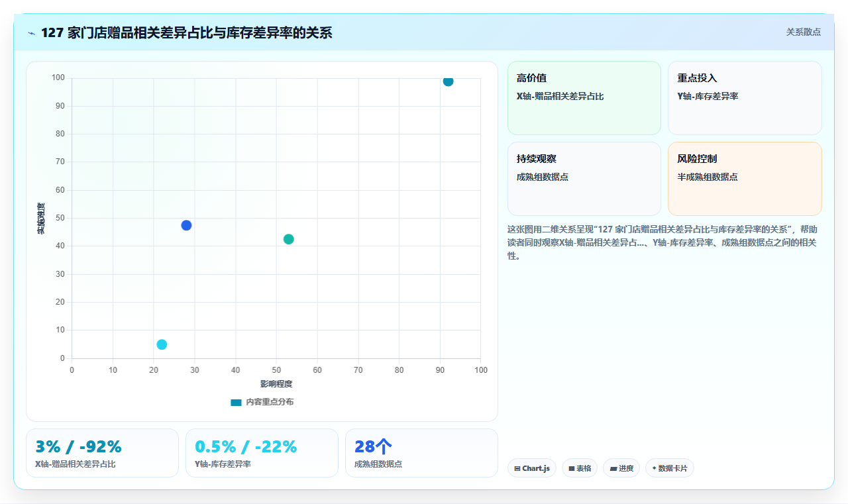Select the 风险控制 card
848x504 pixels.
(745, 179)
